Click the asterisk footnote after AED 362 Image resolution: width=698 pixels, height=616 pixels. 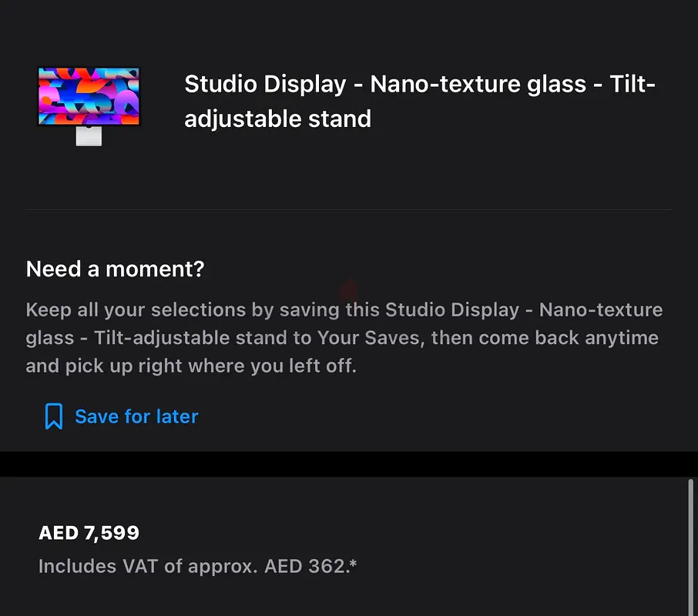point(353,563)
